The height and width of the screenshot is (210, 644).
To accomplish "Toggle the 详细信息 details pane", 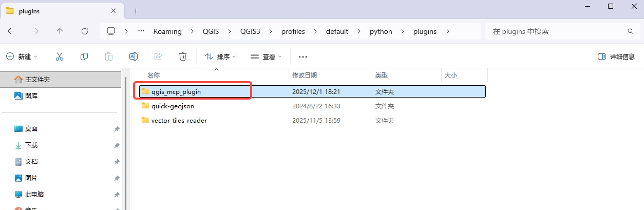I will (x=616, y=56).
